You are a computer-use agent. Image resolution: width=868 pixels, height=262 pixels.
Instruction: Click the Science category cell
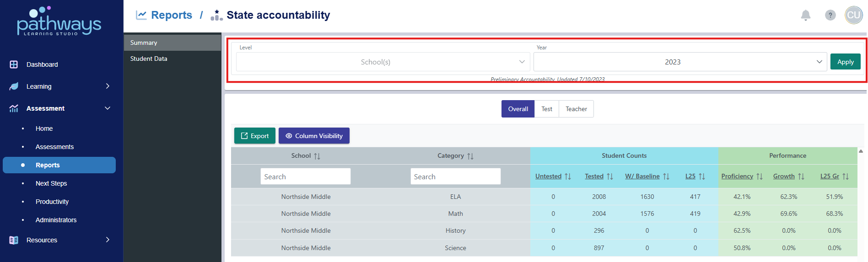tap(456, 248)
